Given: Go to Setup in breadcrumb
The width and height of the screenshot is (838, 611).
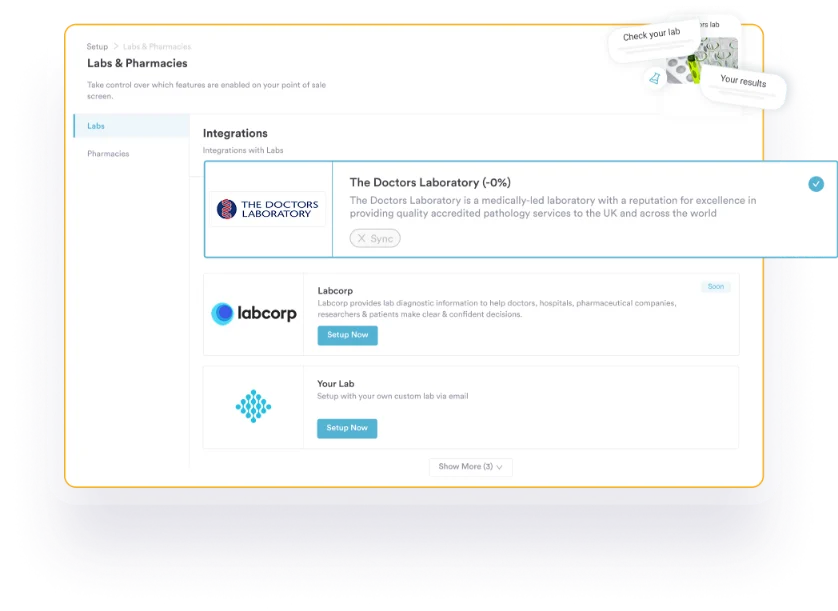Looking at the screenshot, I should [x=97, y=47].
